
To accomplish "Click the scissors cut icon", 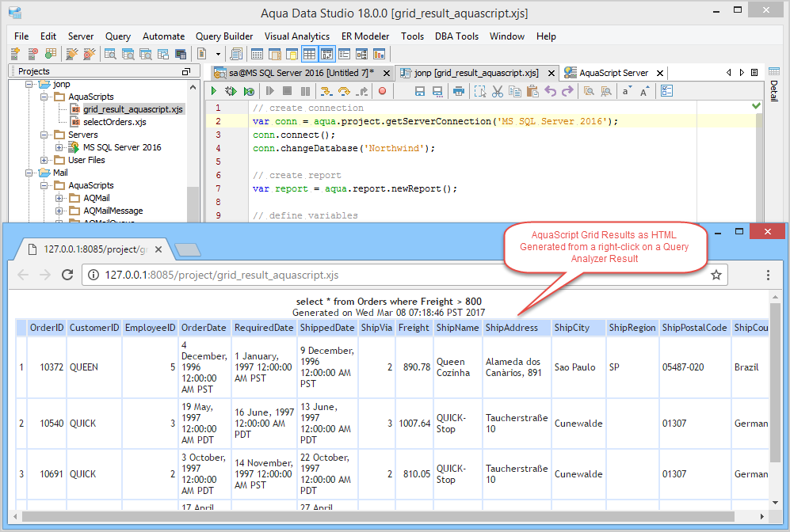I will [498, 91].
